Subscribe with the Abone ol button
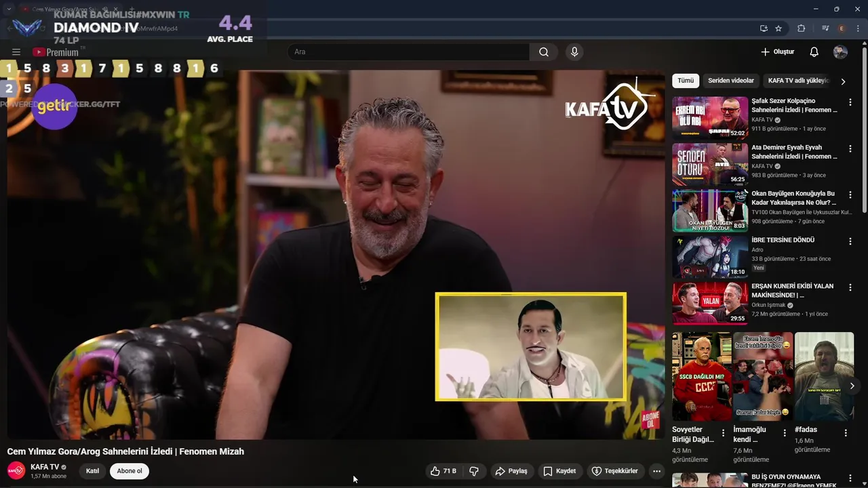 [130, 471]
